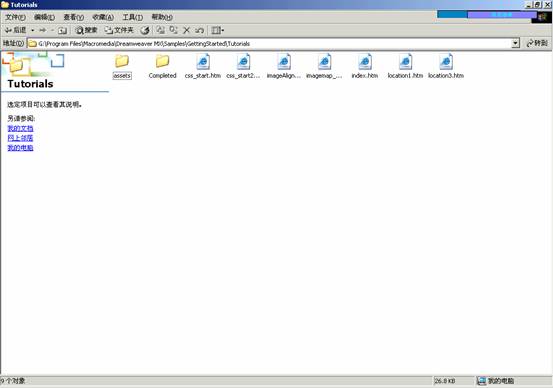Open the 我的文档 link
The image size is (553, 388).
coord(20,128)
